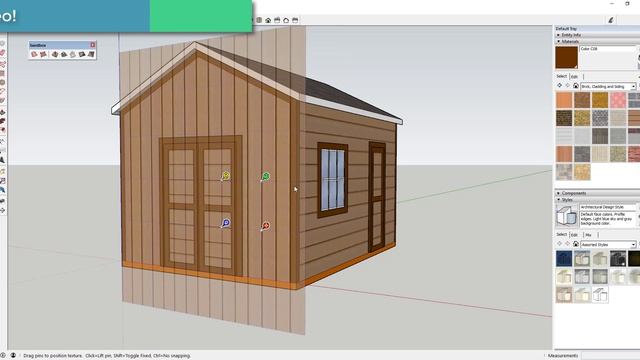The height and width of the screenshot is (360, 640).
Task: Click the Default Tray title
Action: 566,29
